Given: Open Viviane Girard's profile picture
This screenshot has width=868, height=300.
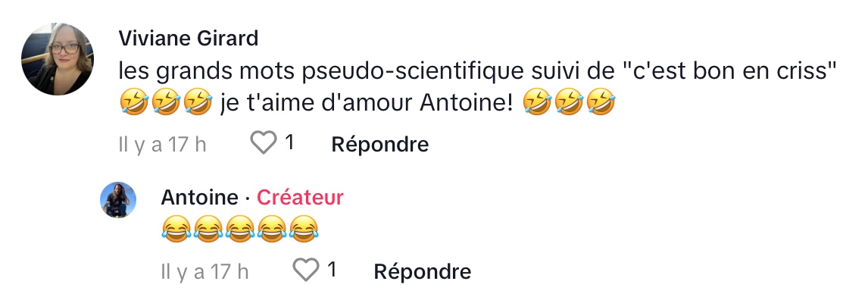Looking at the screenshot, I should click(x=58, y=59).
